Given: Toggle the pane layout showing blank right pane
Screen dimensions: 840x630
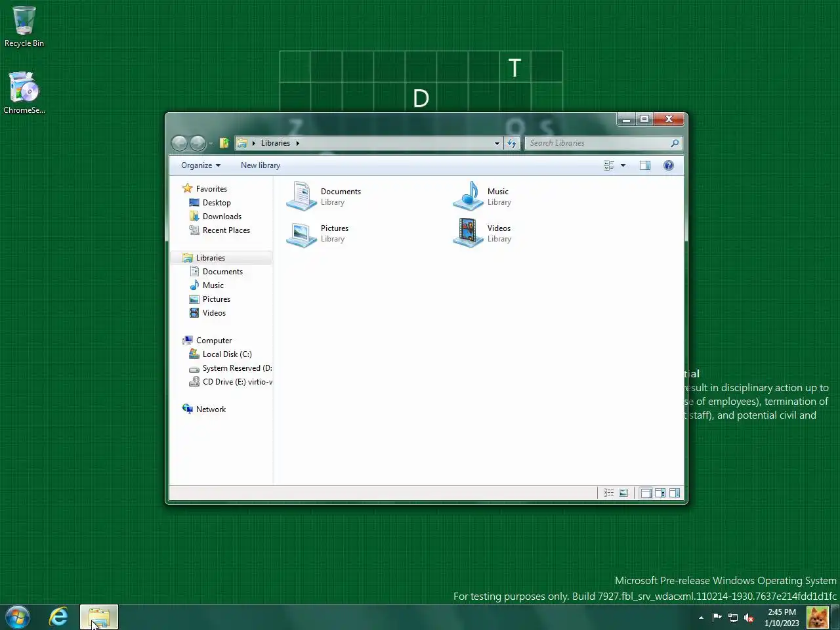Looking at the screenshot, I should [x=675, y=493].
